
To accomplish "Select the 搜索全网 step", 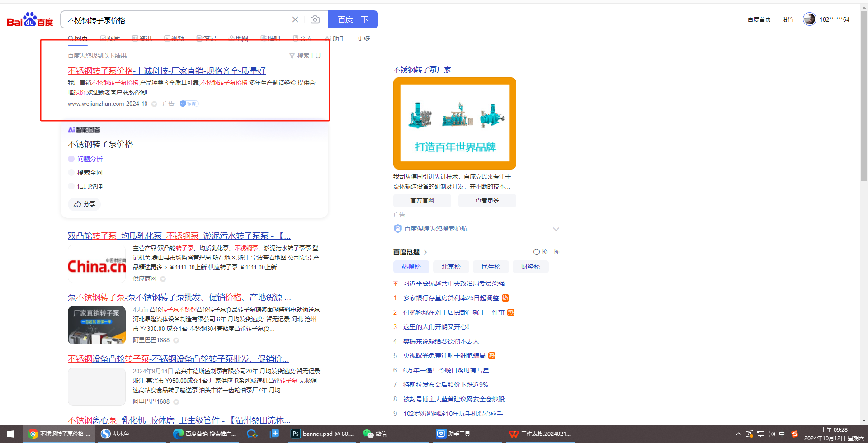I will 90,173.
